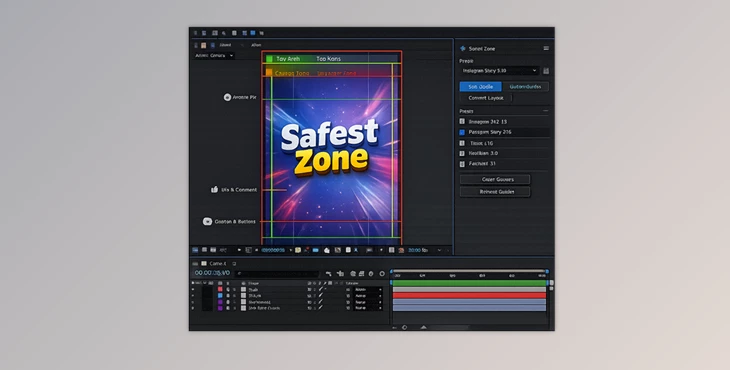Viewport: 730px width, 370px height.
Task: Click the blue viewer timecode in footer
Action: click(x=273, y=250)
